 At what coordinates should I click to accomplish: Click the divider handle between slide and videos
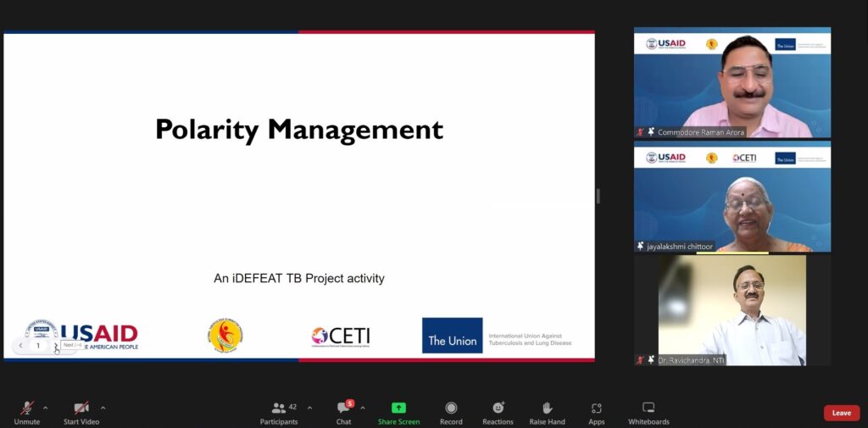(598, 196)
